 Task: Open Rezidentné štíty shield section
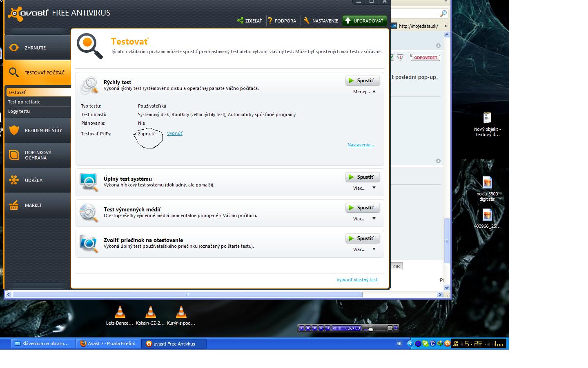pos(38,130)
